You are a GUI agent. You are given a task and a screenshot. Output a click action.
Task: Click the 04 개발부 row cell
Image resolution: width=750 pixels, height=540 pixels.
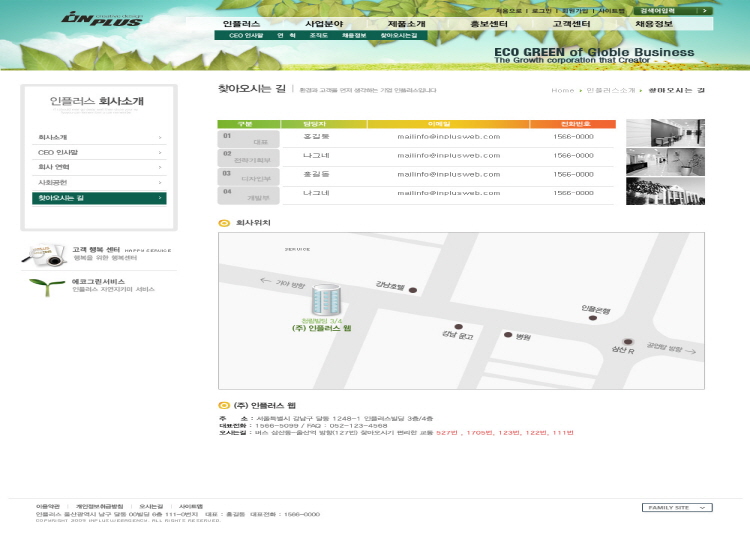click(248, 195)
